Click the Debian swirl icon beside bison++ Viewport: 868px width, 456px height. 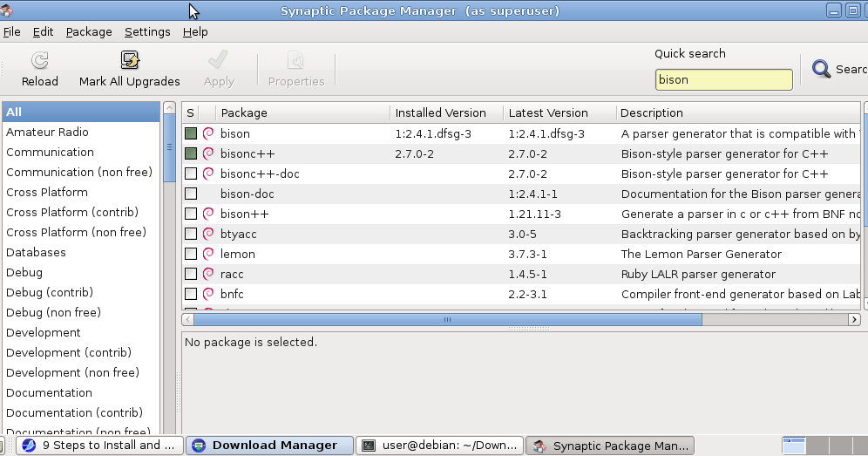tap(208, 214)
